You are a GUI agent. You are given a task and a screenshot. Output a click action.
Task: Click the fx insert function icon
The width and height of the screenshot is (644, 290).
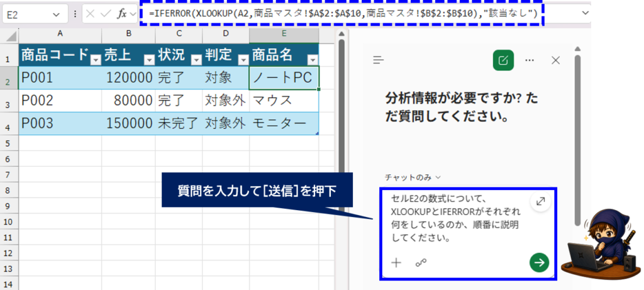pyautogui.click(x=122, y=14)
